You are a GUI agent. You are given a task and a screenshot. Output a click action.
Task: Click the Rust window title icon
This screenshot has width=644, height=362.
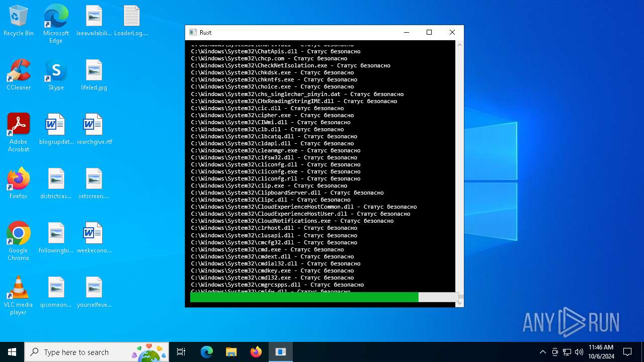[193, 32]
